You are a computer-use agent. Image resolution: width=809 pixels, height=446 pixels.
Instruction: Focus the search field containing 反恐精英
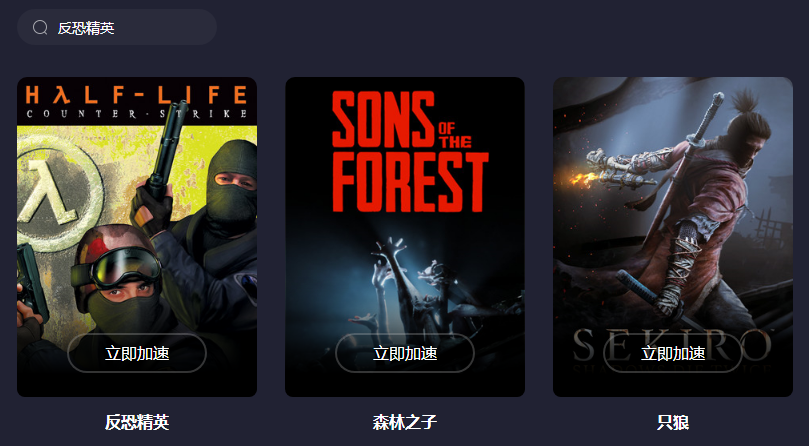coord(117,27)
